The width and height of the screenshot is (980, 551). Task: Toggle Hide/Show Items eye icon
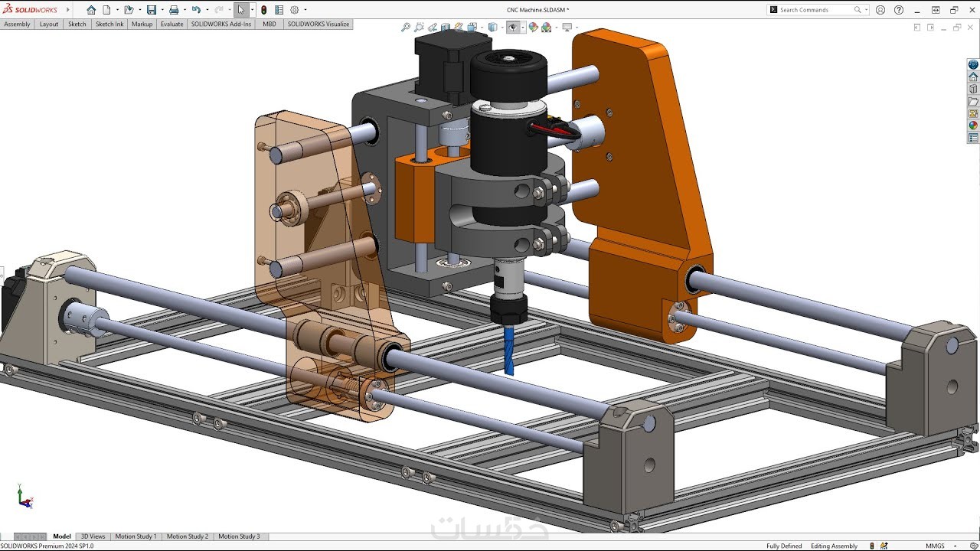[512, 28]
